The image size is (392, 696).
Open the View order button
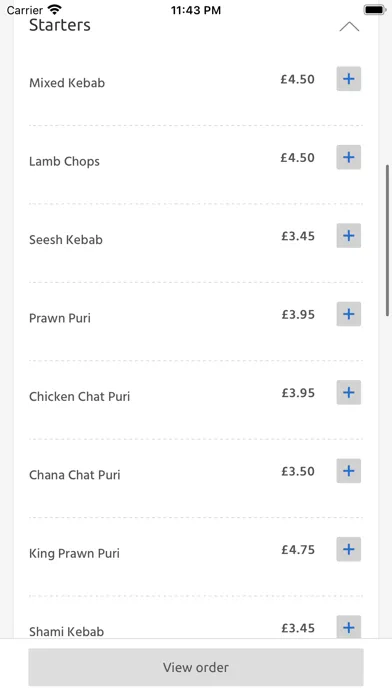tap(196, 667)
